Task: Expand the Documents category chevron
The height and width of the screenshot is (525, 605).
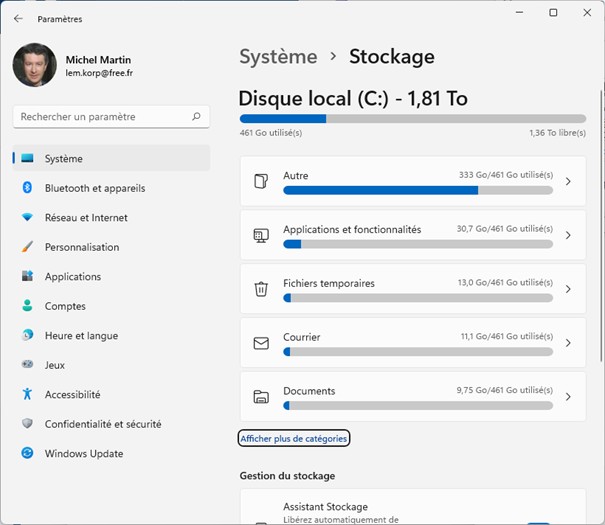Action: (x=568, y=397)
